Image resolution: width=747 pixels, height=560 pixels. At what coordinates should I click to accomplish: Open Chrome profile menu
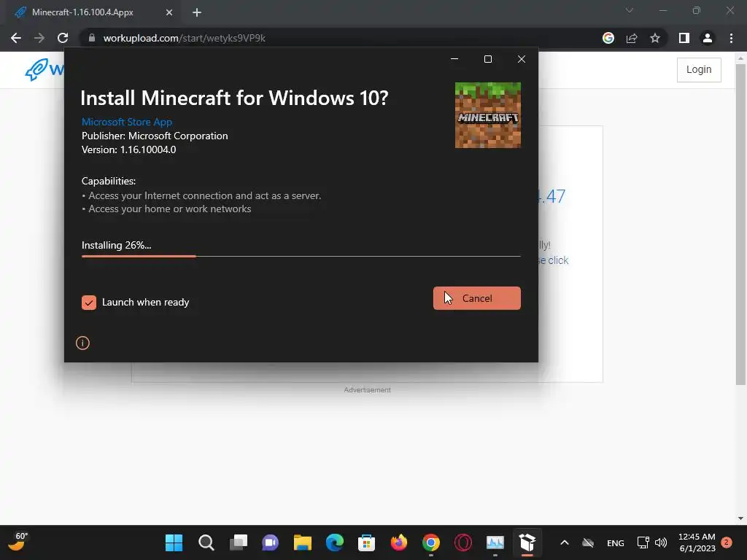pos(708,38)
